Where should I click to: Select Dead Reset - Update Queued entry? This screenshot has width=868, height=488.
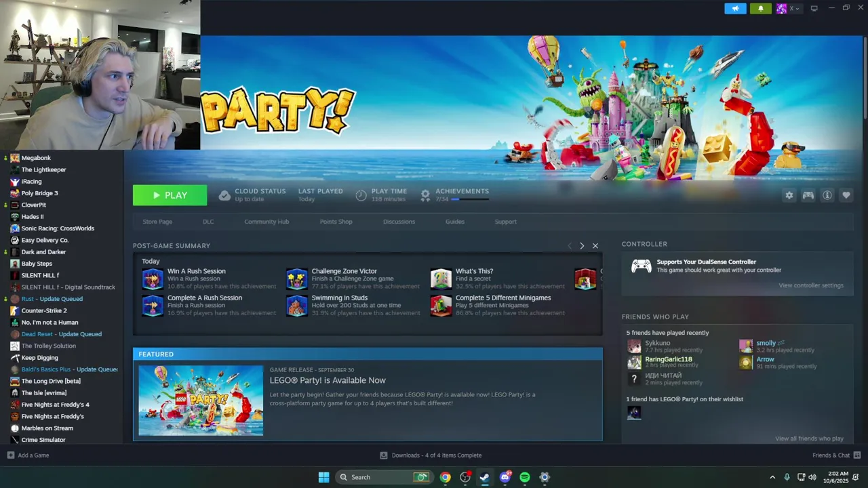click(x=62, y=334)
